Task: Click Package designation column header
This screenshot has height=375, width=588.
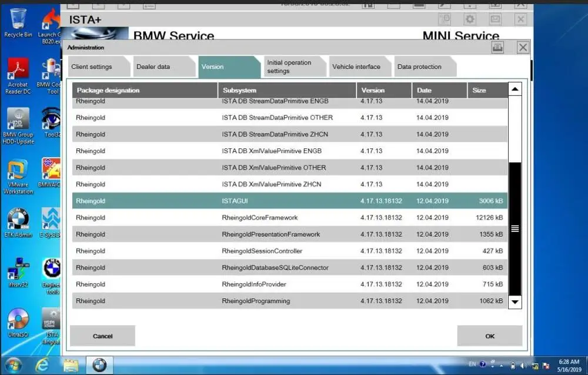Action: click(x=145, y=90)
